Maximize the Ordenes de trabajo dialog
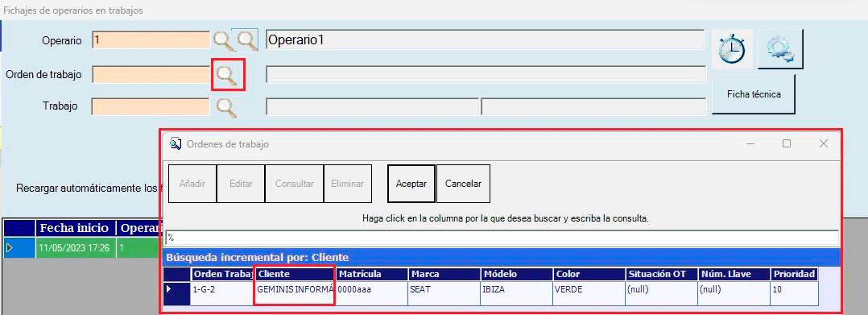 click(x=787, y=144)
